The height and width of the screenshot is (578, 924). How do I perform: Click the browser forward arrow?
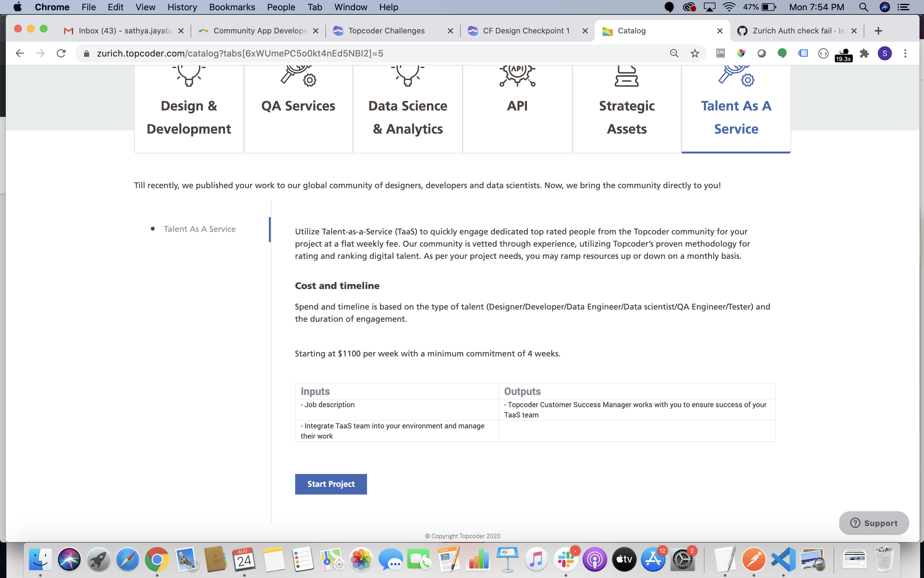click(x=40, y=53)
